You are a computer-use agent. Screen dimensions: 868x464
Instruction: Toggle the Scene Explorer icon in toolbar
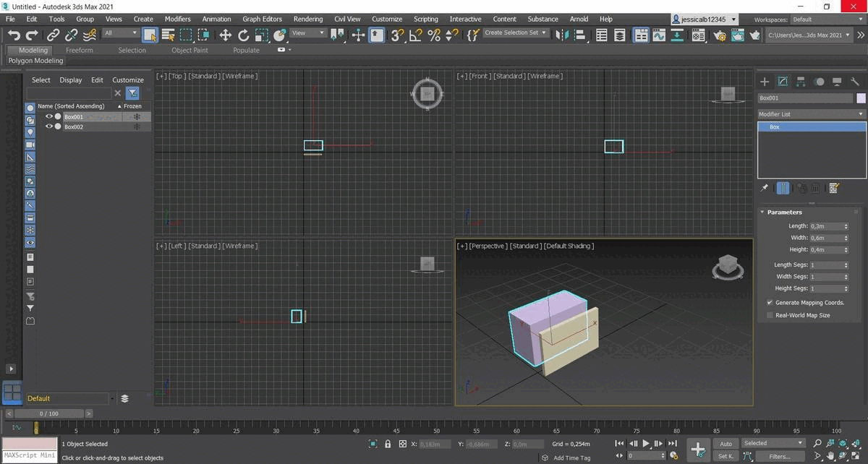602,34
